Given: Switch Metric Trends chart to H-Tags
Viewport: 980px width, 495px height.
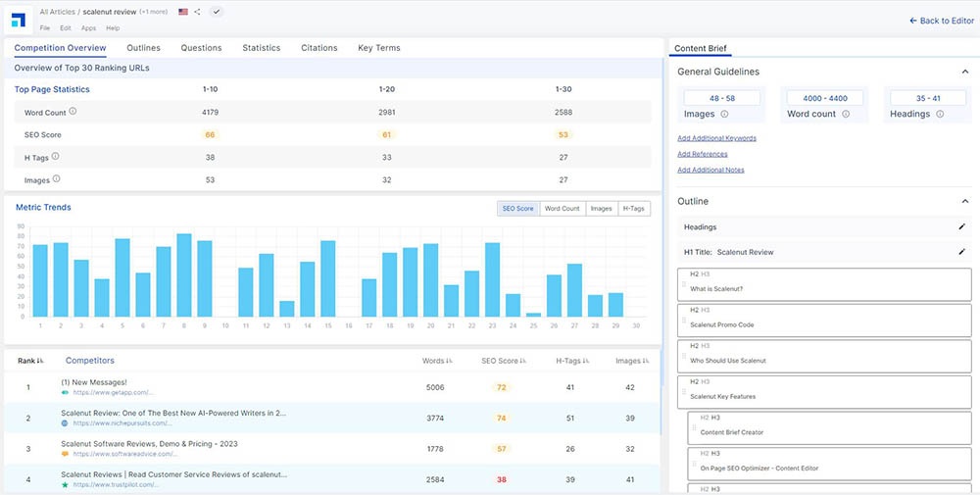Looking at the screenshot, I should [634, 208].
